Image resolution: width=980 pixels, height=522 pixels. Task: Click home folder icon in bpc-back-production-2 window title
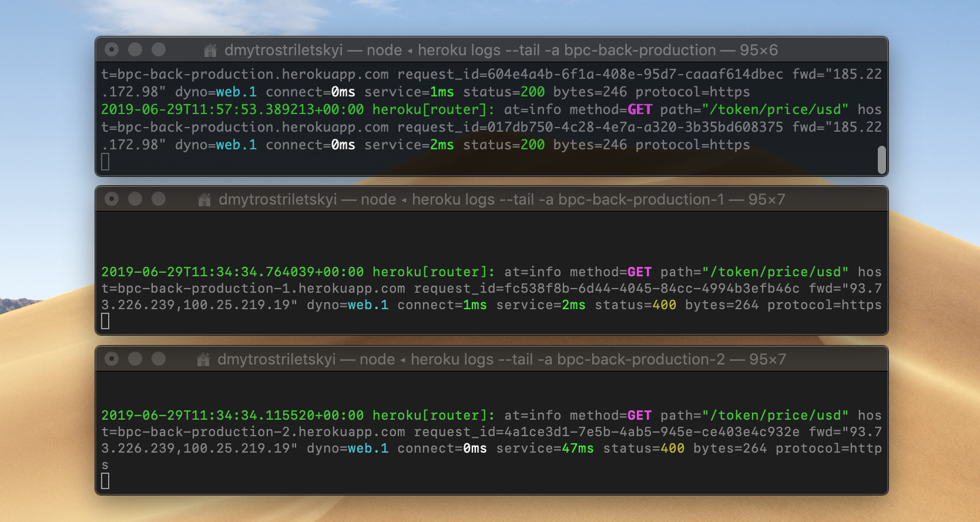click(x=203, y=360)
